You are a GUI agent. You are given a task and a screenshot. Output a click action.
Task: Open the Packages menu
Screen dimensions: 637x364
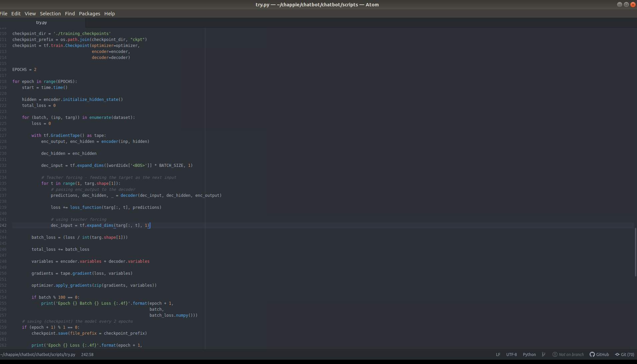coord(89,14)
